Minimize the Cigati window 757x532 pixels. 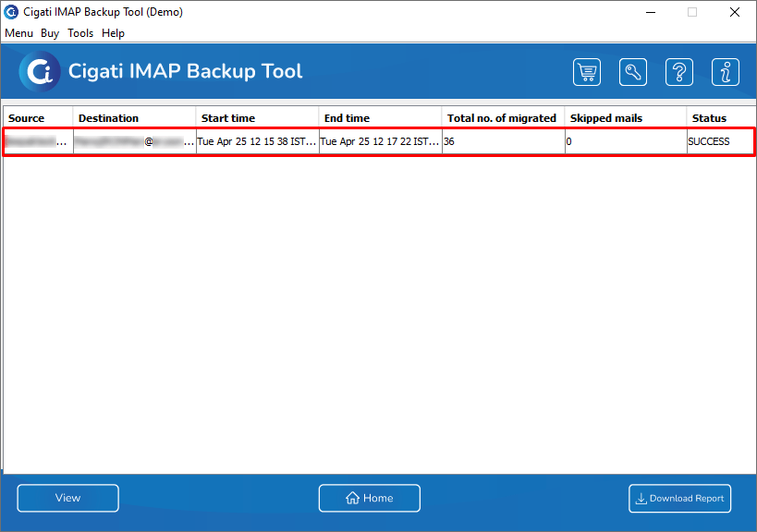[x=651, y=12]
